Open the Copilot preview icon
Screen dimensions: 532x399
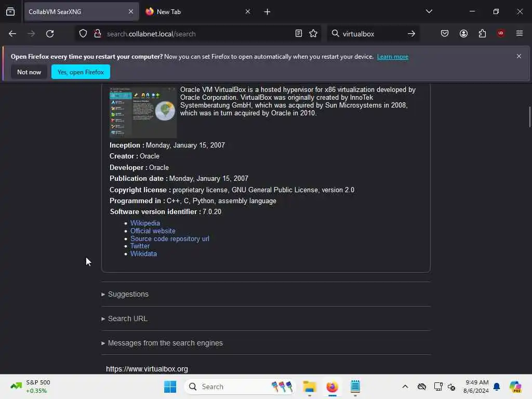tap(516, 387)
